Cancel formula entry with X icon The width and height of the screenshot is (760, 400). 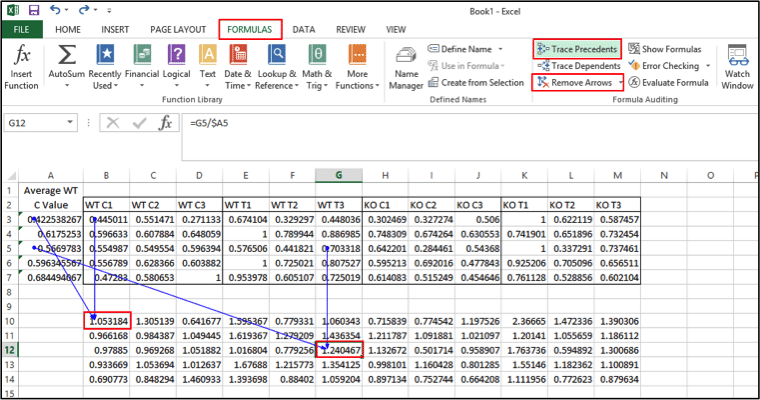pos(113,123)
